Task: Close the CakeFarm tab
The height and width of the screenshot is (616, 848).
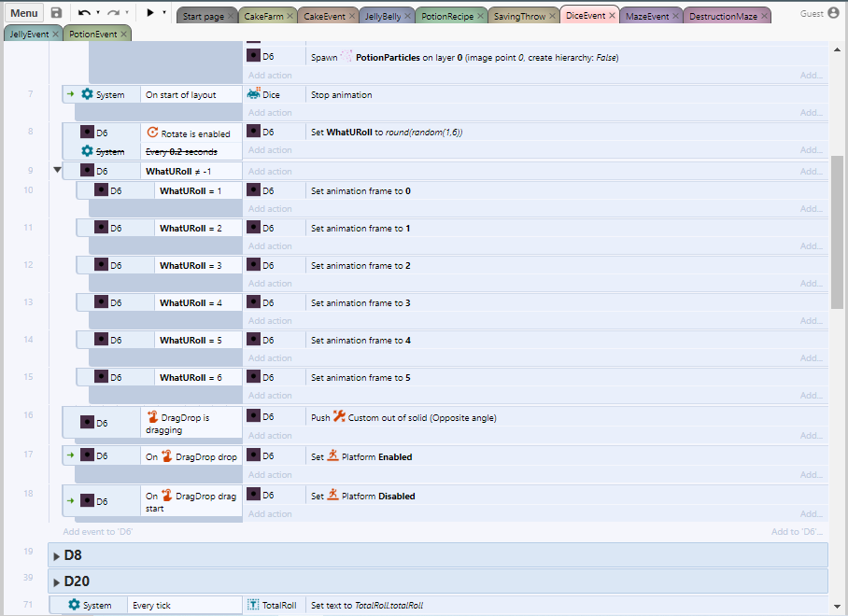Action: [290, 17]
